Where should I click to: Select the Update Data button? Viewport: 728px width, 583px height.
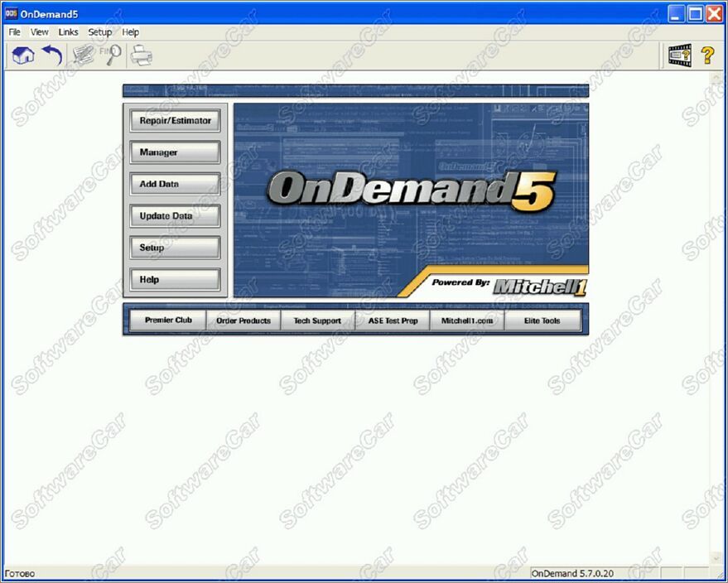[x=175, y=216]
